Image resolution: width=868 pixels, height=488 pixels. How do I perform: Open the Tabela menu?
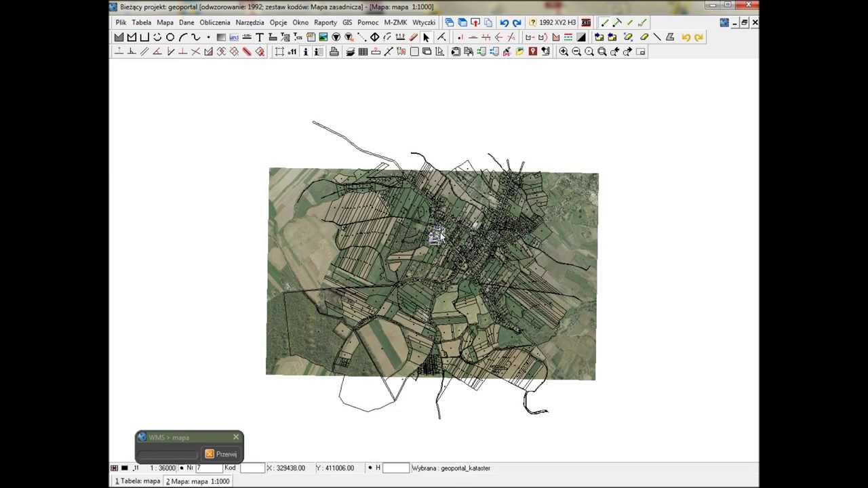pos(142,22)
